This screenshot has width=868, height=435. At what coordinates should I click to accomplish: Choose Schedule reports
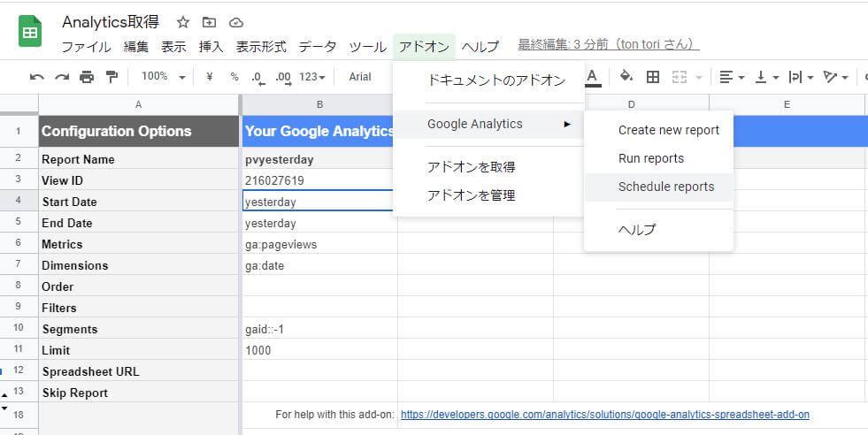click(658, 187)
